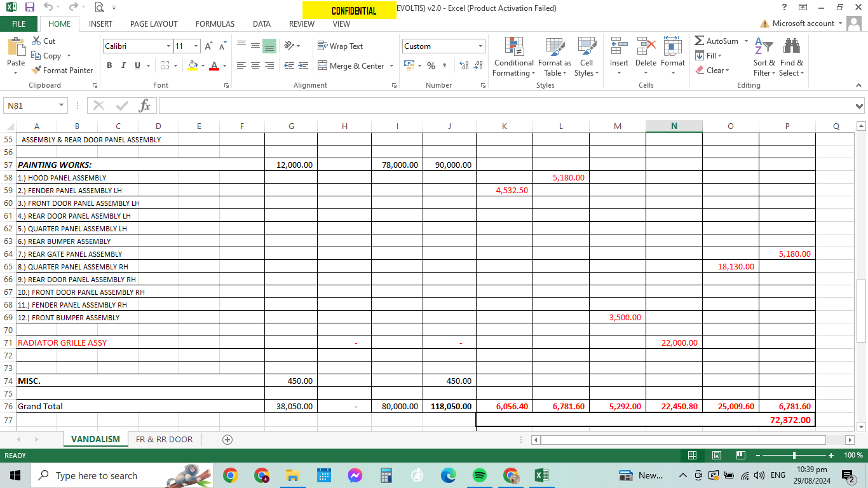Adjust the zoom slider handle

pyautogui.click(x=794, y=455)
